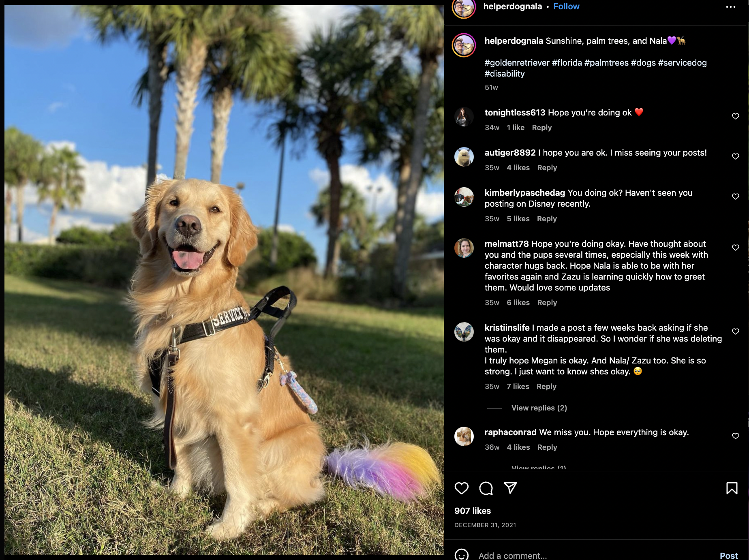
Task: Open likes list on kimberlypaschedag's comment
Action: click(x=518, y=219)
